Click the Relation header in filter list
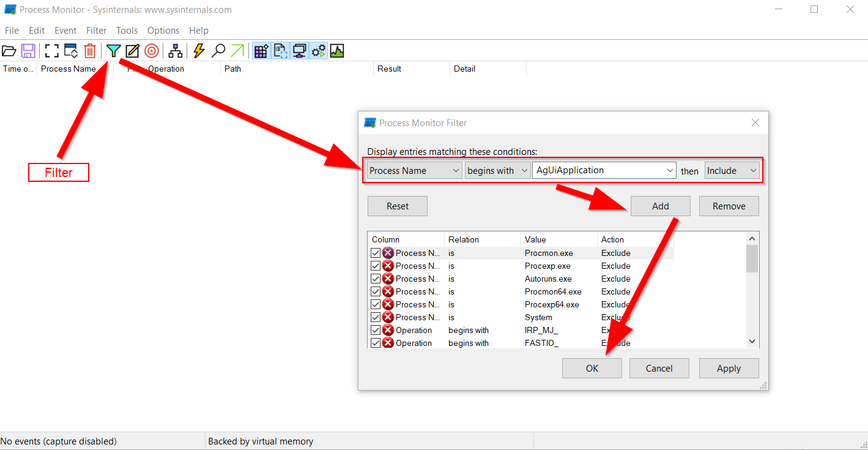This screenshot has width=868, height=450. 483,239
